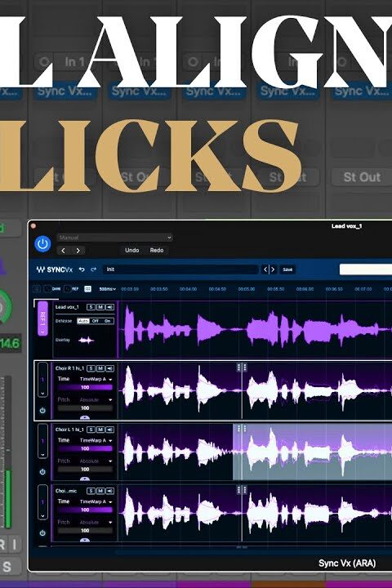This screenshot has height=588, width=392.
Task: Open Choir L 1 hi_1 Pitch Absolute dropdown
Action: 96,461
